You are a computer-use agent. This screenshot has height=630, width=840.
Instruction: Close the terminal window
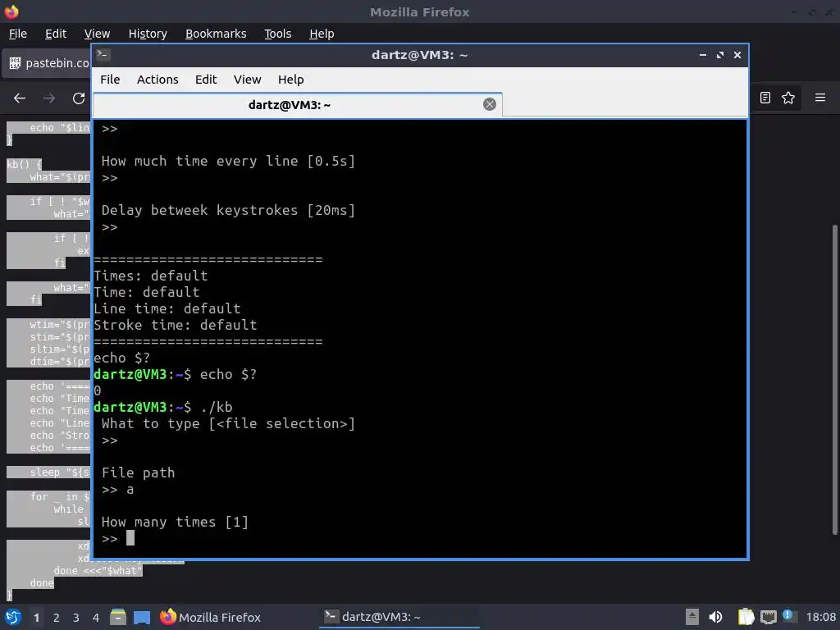click(737, 55)
